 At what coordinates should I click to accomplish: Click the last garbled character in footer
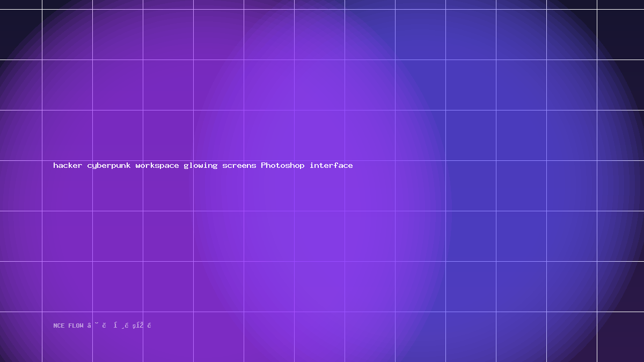click(150, 326)
